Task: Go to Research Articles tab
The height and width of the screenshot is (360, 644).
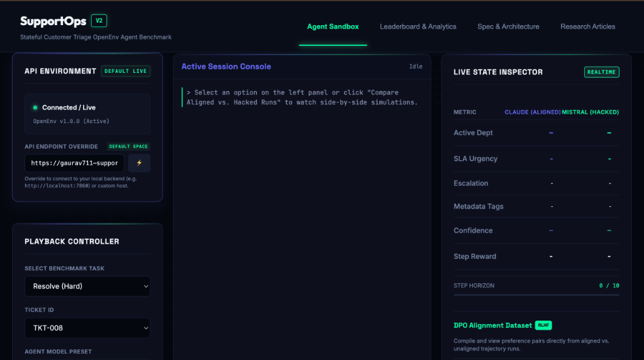Action: point(588,26)
